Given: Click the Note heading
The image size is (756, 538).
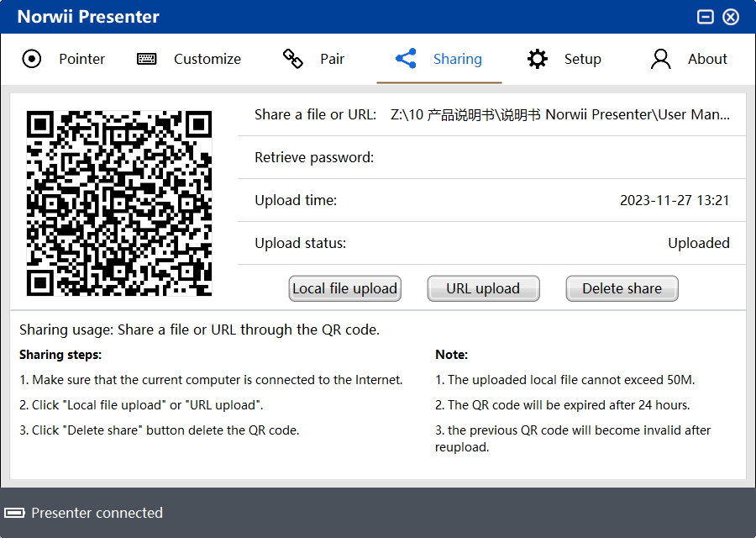Looking at the screenshot, I should click(x=451, y=355).
